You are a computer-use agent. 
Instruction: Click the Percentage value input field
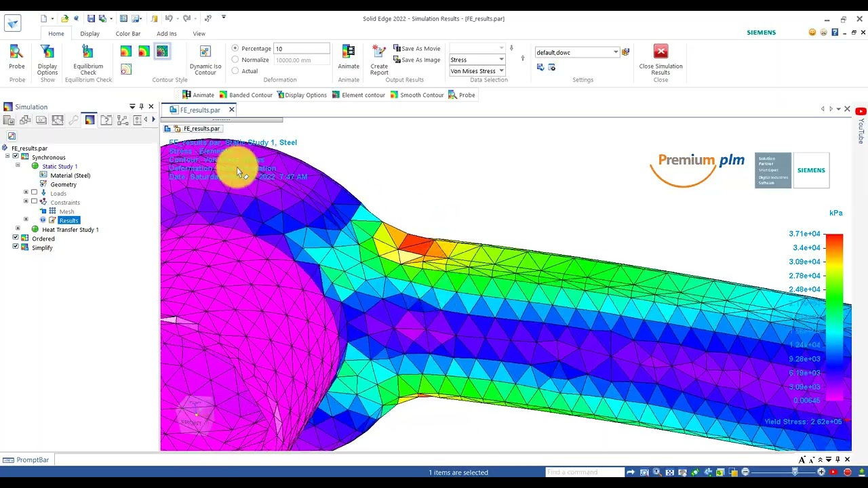pos(302,49)
